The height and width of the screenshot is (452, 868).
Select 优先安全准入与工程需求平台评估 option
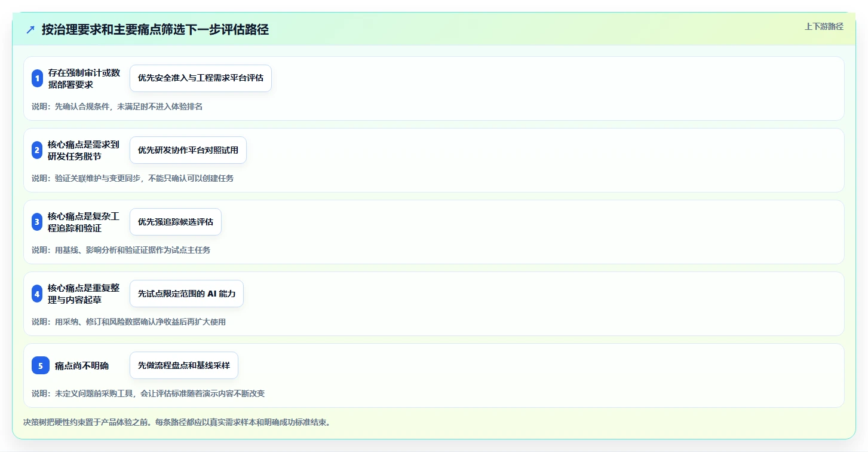click(201, 78)
